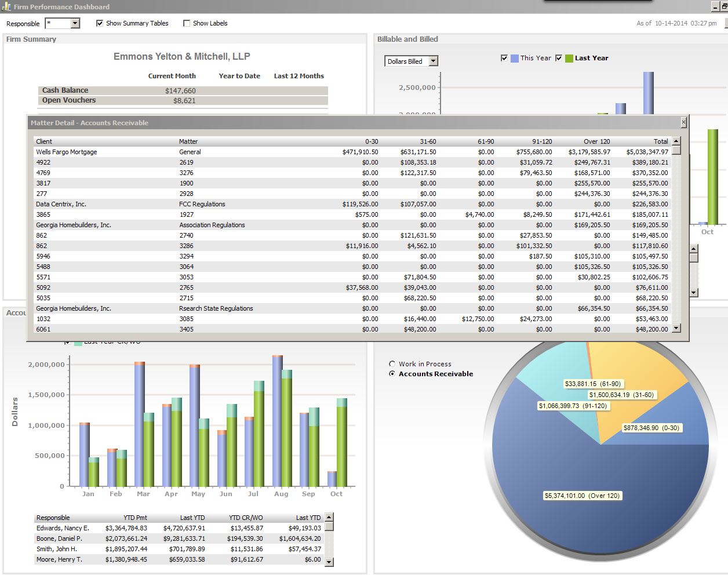Sort by the 61-90 column header

[x=486, y=141]
